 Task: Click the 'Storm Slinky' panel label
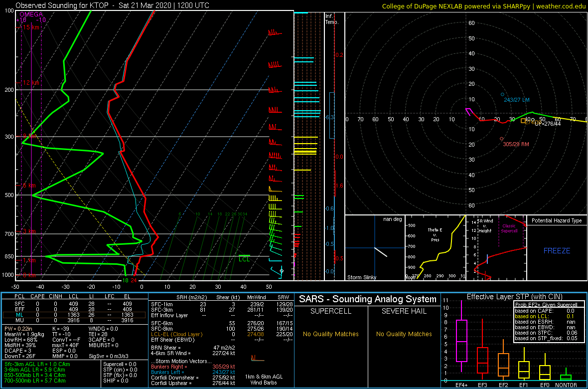tap(361, 277)
